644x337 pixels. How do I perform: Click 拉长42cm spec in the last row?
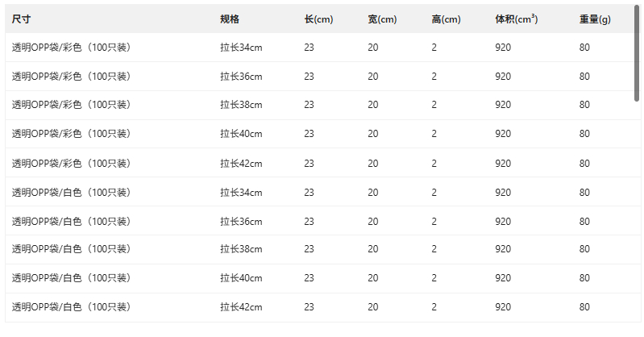(241, 307)
